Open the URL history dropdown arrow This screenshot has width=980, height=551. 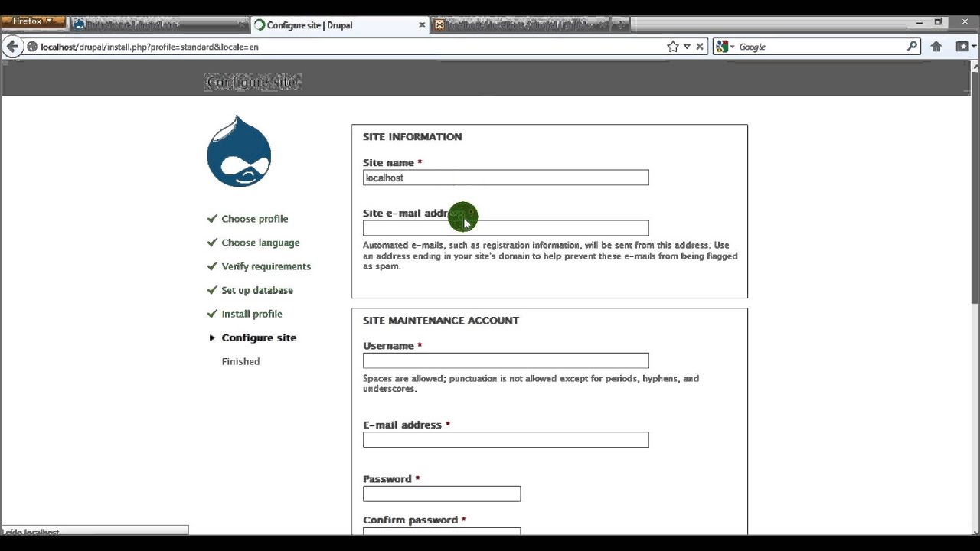pyautogui.click(x=687, y=47)
